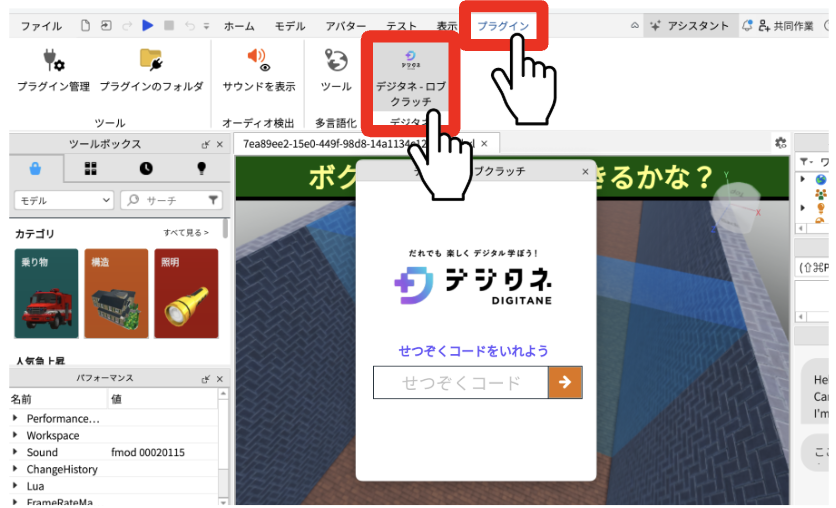The width and height of the screenshot is (836, 508).
Task: Open the 構造 category card
Action: tap(116, 293)
